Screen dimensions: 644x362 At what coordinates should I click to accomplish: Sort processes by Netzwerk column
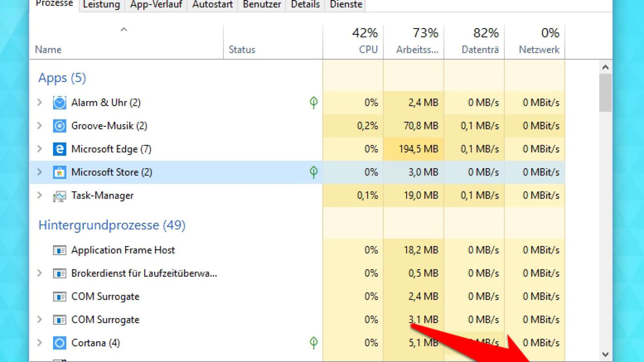tap(535, 42)
